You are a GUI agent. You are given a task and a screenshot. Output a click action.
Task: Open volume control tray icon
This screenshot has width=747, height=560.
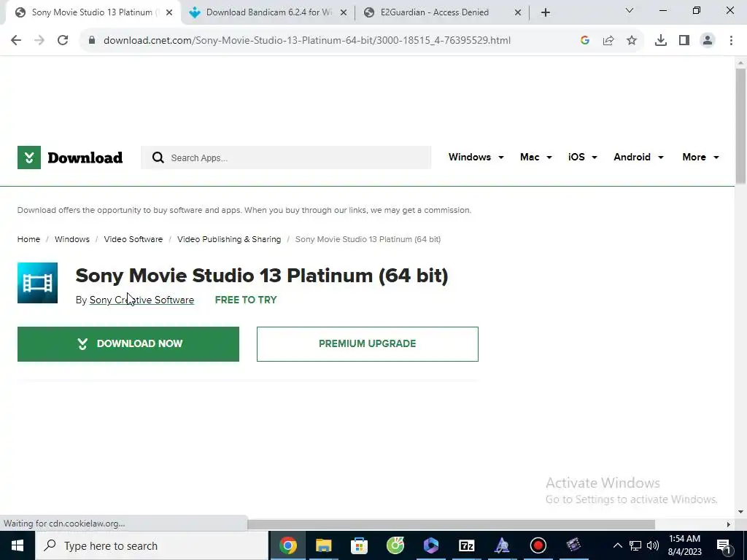tap(653, 545)
